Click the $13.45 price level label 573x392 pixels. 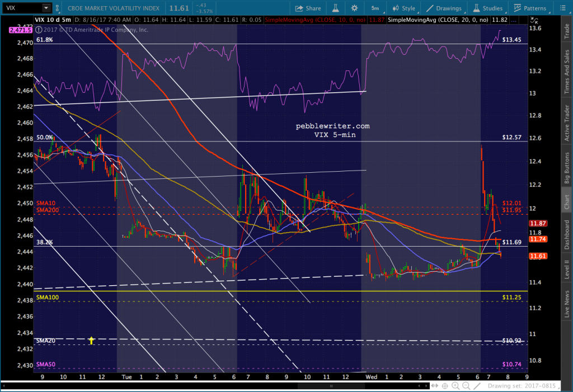[x=511, y=40]
